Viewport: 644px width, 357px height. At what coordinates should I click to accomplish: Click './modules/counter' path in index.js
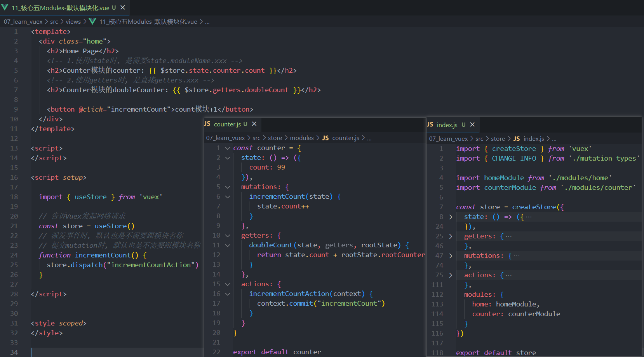pos(598,187)
